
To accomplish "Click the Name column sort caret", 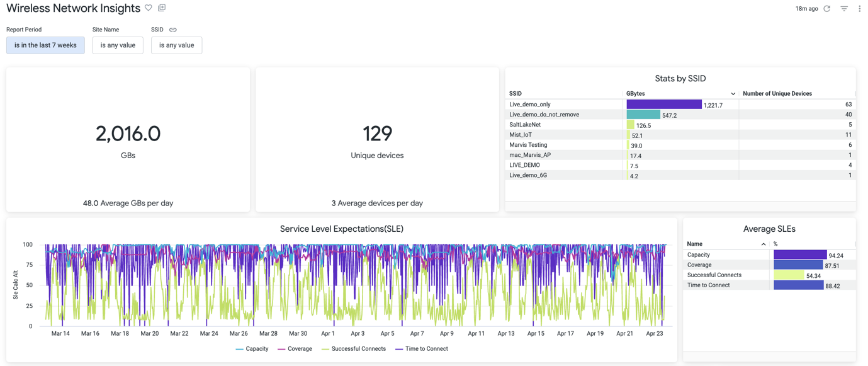I will [x=764, y=244].
